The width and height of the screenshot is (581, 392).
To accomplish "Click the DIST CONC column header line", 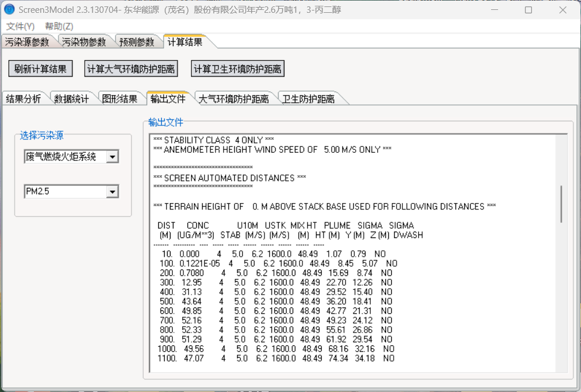I will pyautogui.click(x=286, y=225).
